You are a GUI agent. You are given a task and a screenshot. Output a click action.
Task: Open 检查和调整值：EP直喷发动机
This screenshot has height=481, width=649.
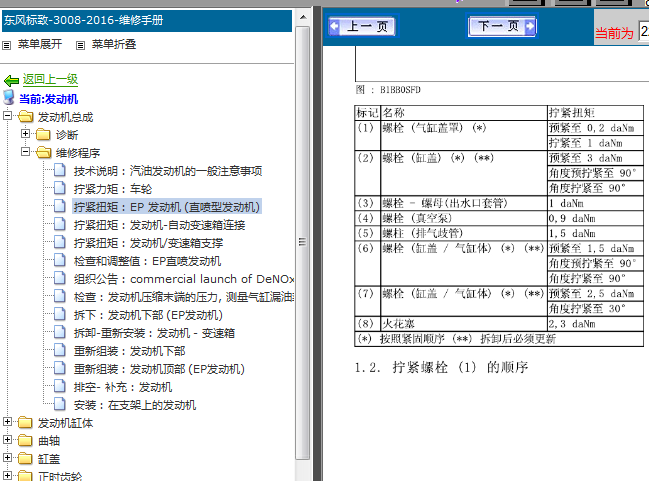pos(147,261)
